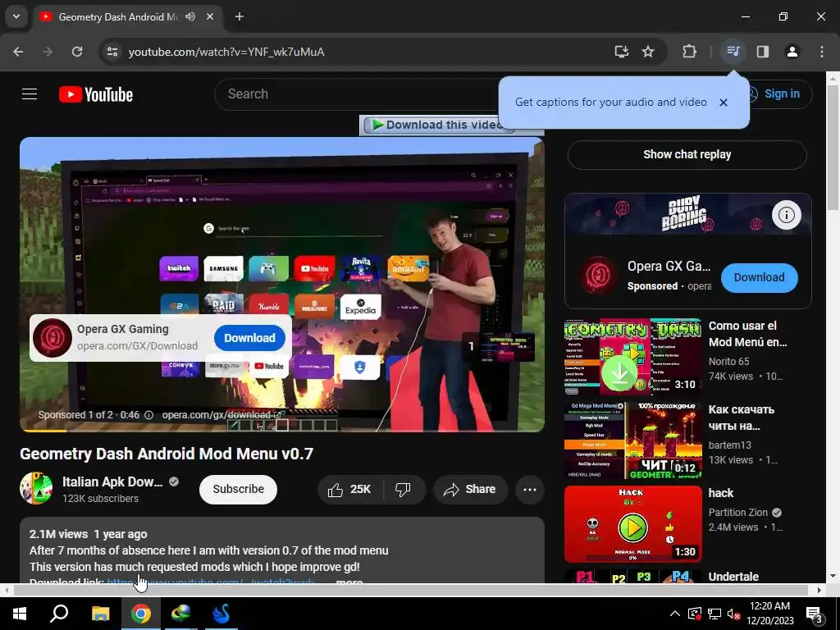Expand the description with ...more

(349, 582)
